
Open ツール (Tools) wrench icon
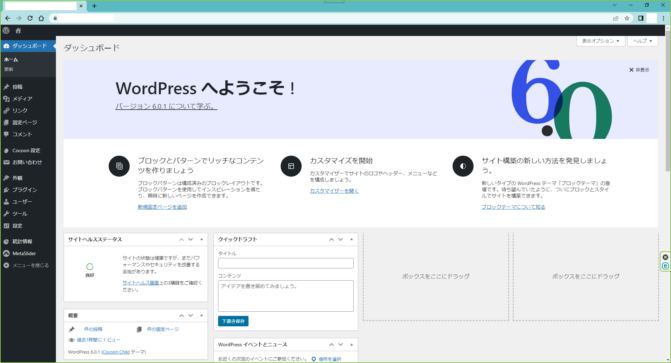coord(6,214)
